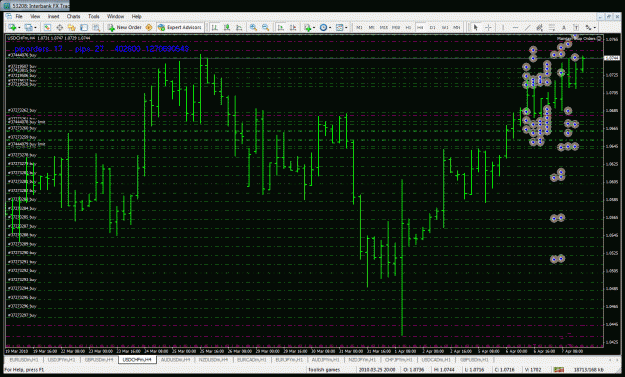The image size is (625, 377).
Task: Switch to AUDUSDm,H4 chart tab
Action: [175, 359]
